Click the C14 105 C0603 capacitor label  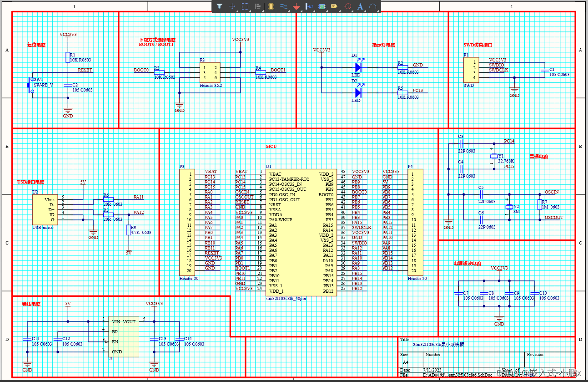(194, 341)
